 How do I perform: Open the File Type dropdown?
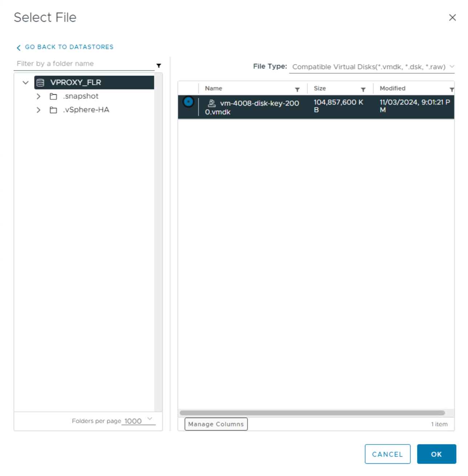pyautogui.click(x=452, y=67)
